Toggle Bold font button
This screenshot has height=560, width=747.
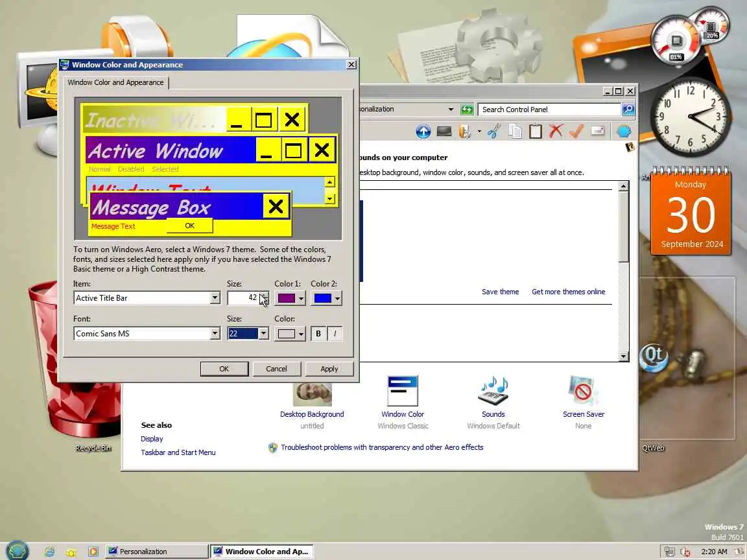pyautogui.click(x=318, y=333)
